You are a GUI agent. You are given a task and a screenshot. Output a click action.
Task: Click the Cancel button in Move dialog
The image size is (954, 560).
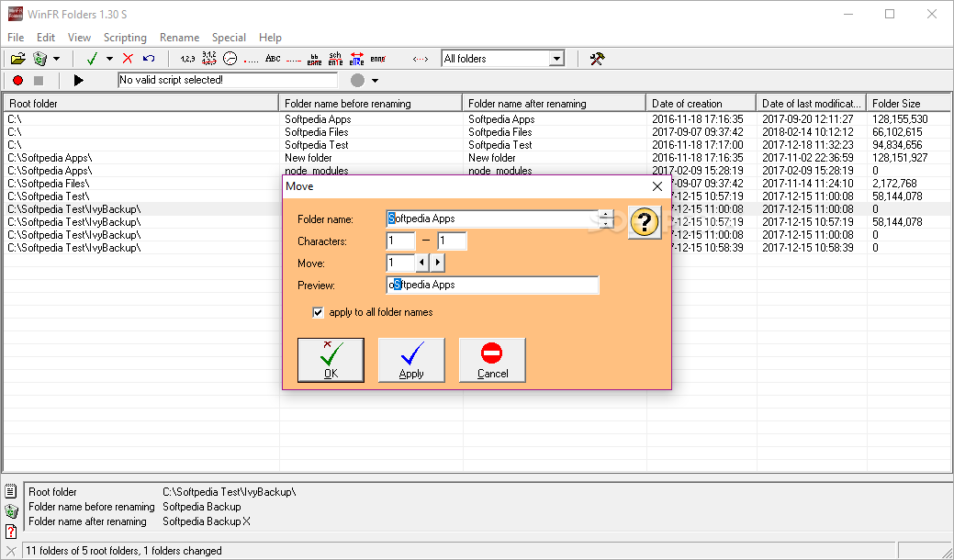point(492,360)
